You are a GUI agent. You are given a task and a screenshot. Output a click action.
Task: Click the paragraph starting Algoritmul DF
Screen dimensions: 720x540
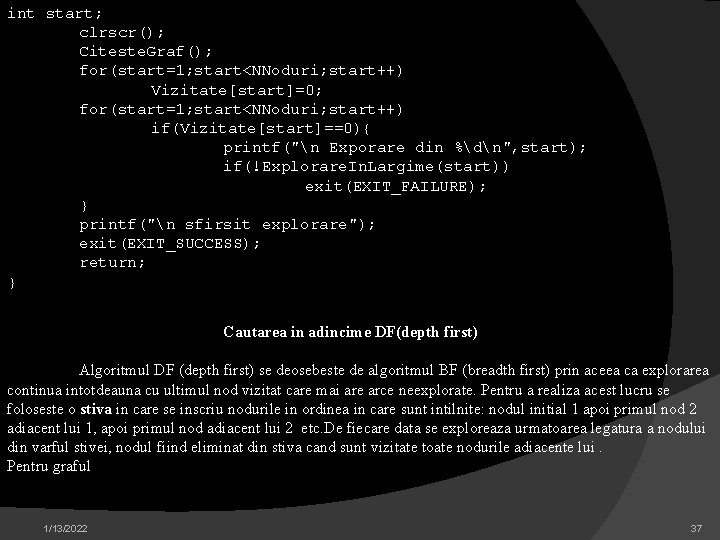[358, 409]
